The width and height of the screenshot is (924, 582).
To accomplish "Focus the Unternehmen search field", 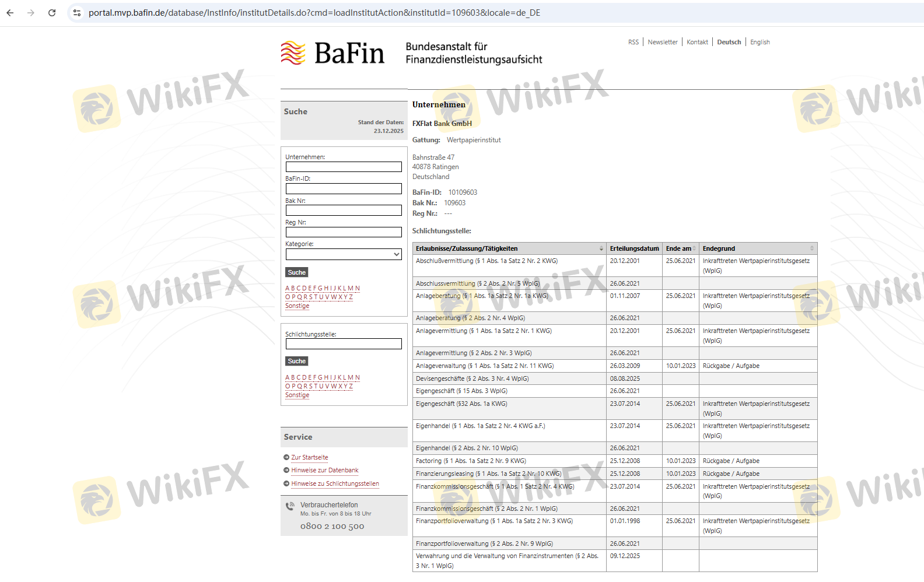I will tap(344, 167).
